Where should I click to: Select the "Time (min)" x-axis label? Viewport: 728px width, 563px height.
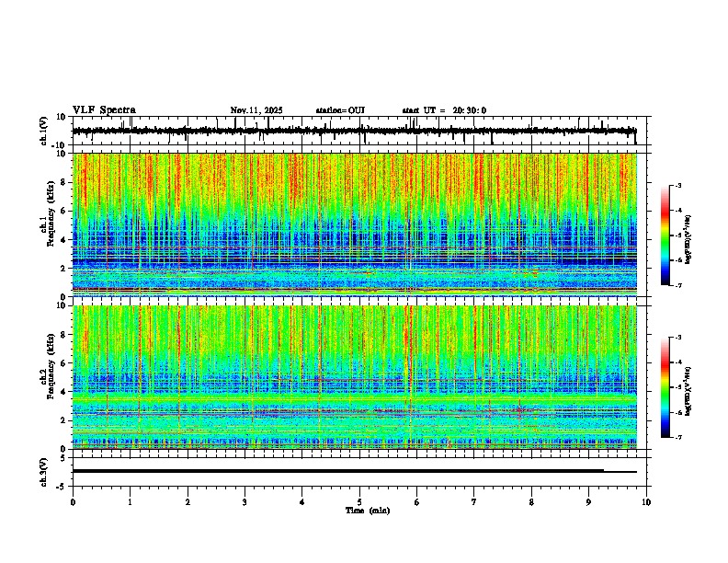pos(368,511)
